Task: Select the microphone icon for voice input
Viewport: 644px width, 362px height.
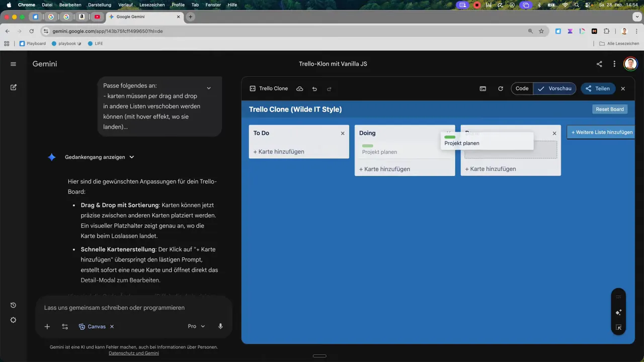Action: click(x=220, y=326)
